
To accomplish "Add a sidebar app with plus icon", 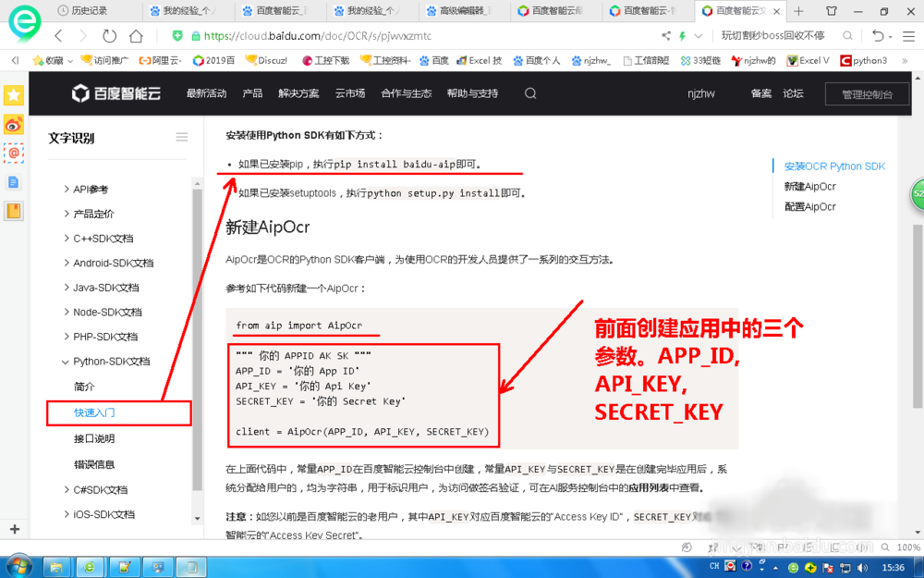I will [x=15, y=529].
